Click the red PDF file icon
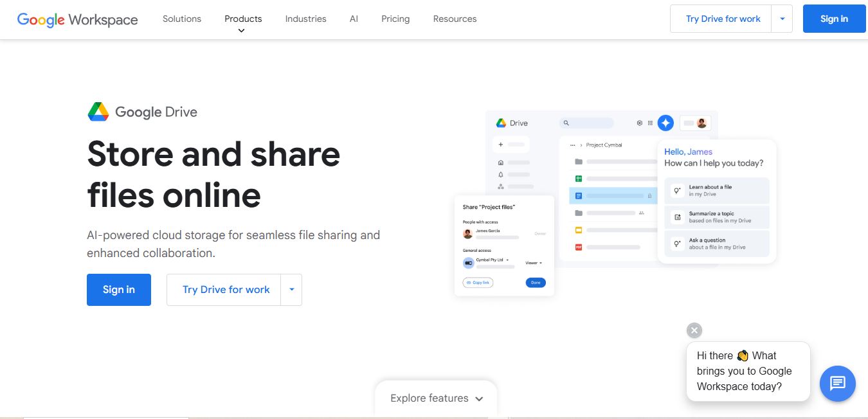 (x=579, y=247)
